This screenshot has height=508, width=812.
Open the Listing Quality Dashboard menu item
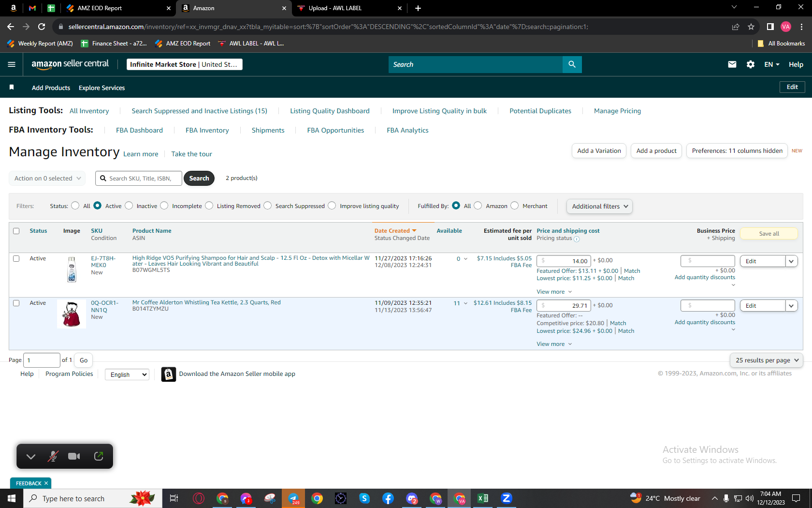[x=330, y=111]
